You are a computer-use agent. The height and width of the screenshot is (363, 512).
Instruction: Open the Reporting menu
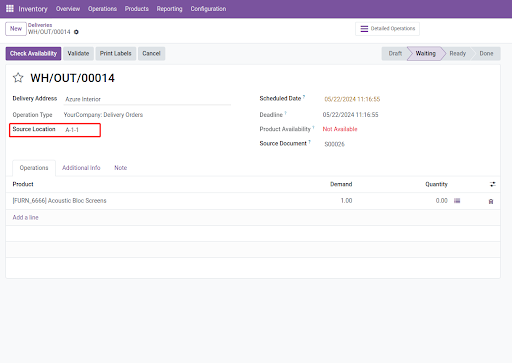tap(169, 9)
